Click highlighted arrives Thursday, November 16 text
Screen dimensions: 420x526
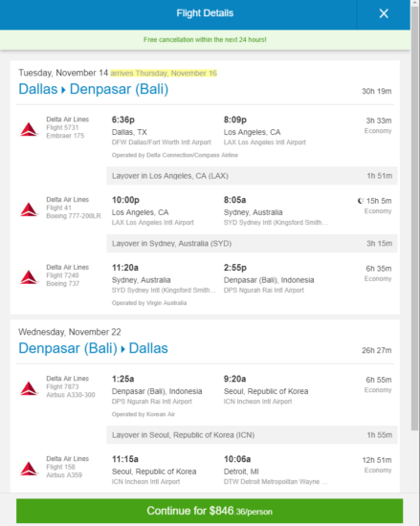pos(164,73)
